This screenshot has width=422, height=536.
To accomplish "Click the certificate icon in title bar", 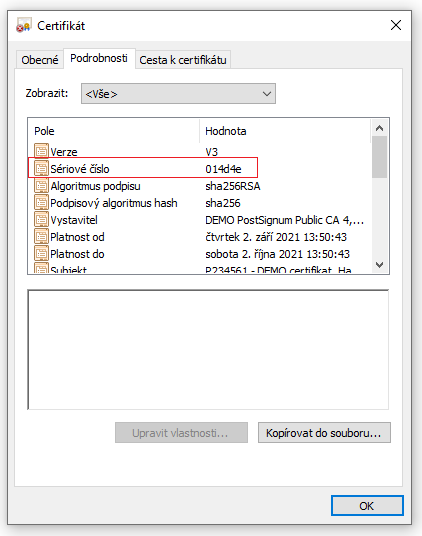I will 24,26.
